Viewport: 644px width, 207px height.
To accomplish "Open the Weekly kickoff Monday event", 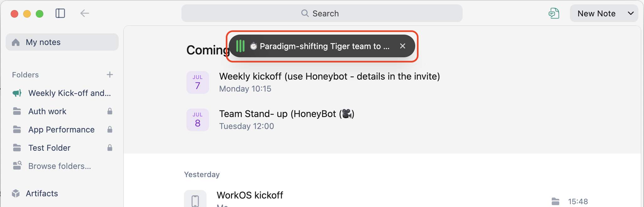I will (x=330, y=82).
